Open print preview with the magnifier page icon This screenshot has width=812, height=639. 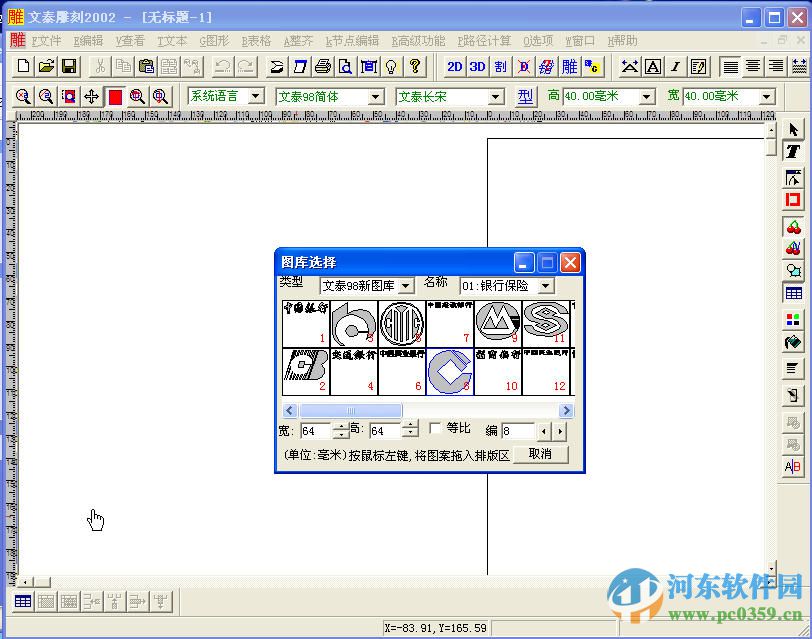345,66
